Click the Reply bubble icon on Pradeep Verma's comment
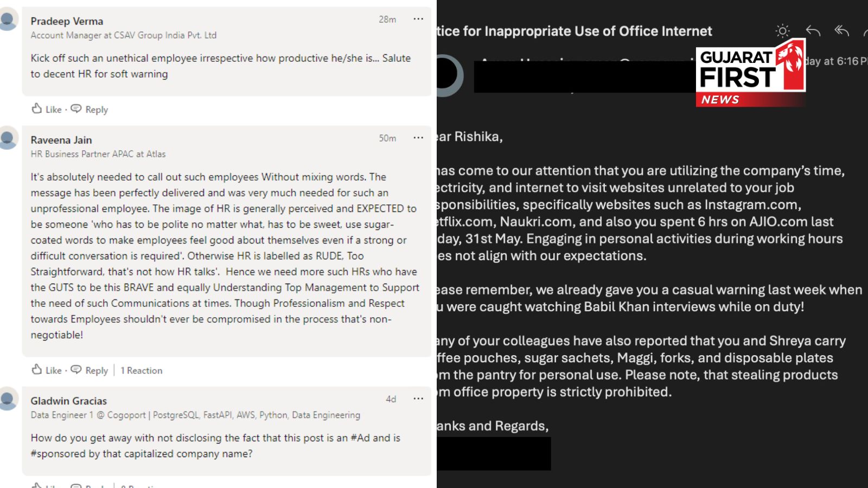 tap(76, 109)
